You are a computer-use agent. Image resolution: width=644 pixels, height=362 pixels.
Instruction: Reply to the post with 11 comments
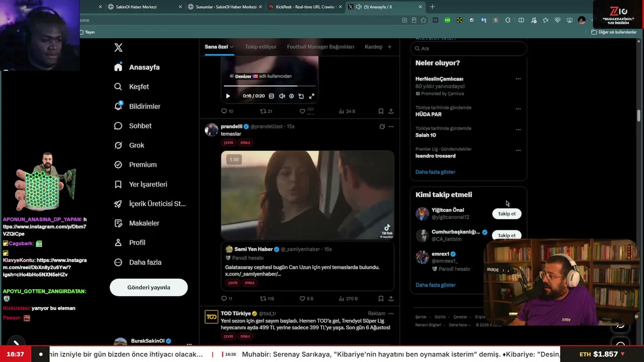click(x=227, y=299)
